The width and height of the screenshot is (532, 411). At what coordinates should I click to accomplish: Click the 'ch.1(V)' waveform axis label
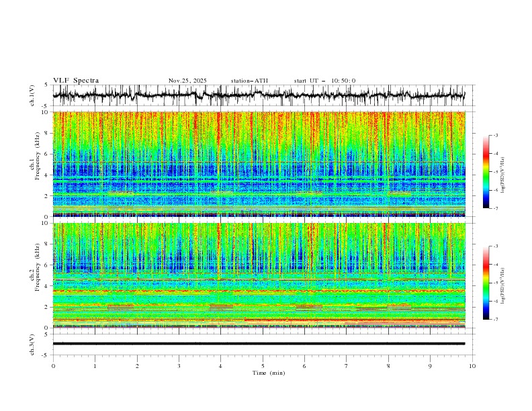[x=32, y=95]
